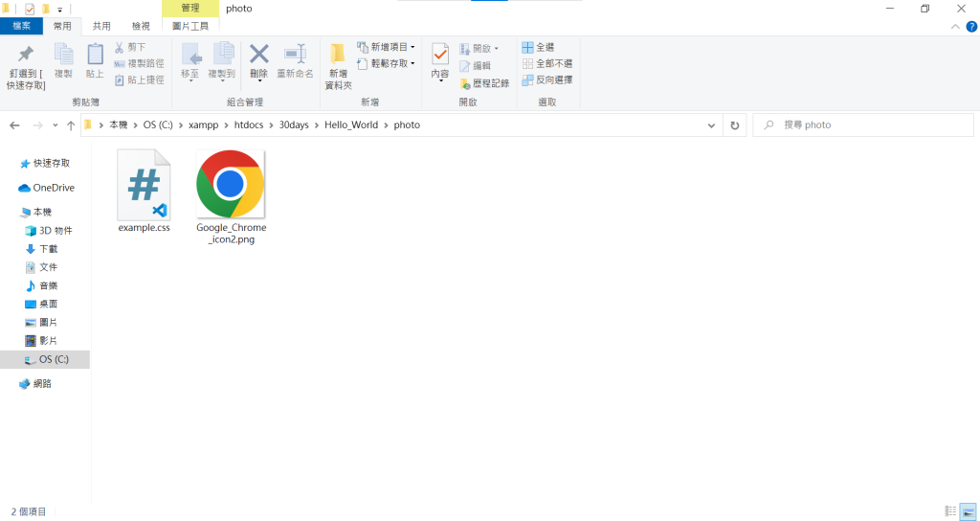Screen dimensions: 980x521
Task: Click htdocs in the address path
Action: click(x=249, y=125)
